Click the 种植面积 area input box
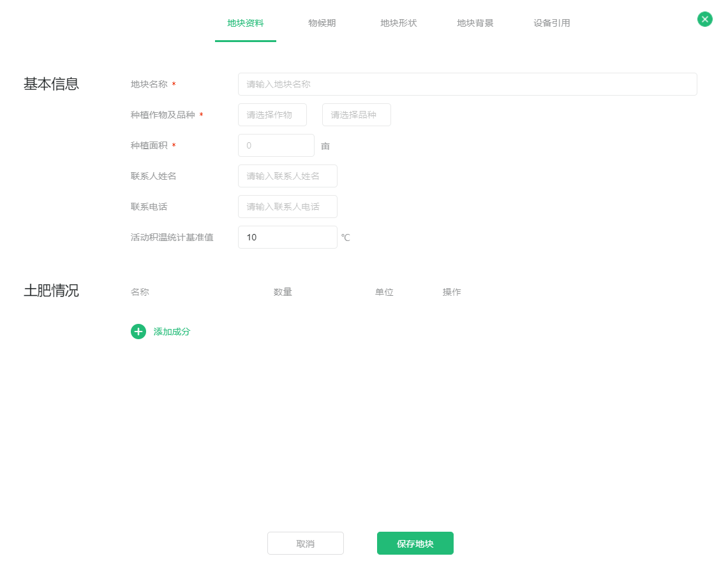728x584 pixels. tap(276, 145)
